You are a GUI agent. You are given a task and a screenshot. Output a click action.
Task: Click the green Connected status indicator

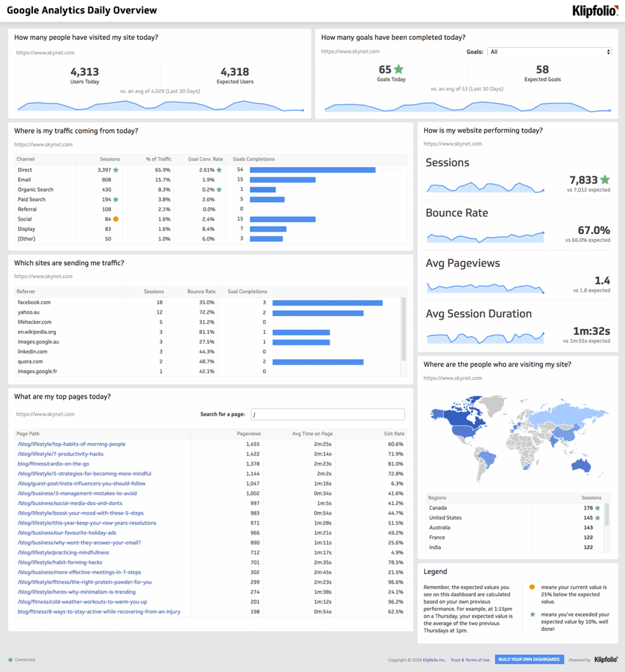[x=19, y=660]
